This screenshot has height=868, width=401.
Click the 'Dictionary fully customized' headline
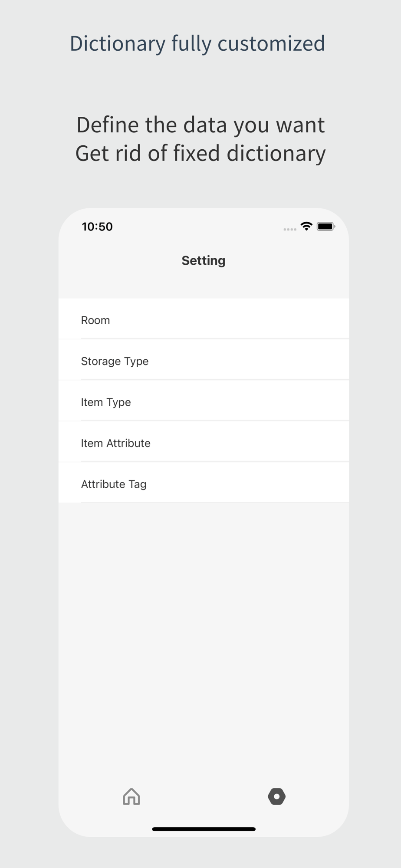tap(197, 44)
